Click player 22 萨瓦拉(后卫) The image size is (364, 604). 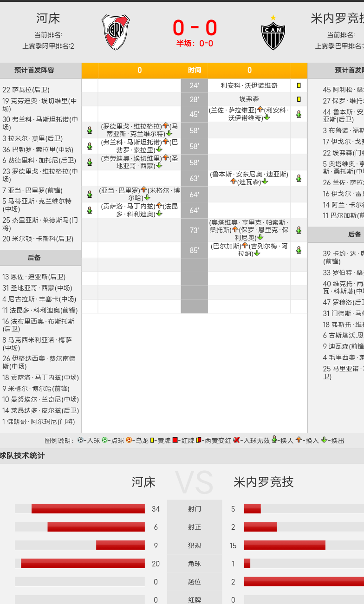pyautogui.click(x=26, y=90)
